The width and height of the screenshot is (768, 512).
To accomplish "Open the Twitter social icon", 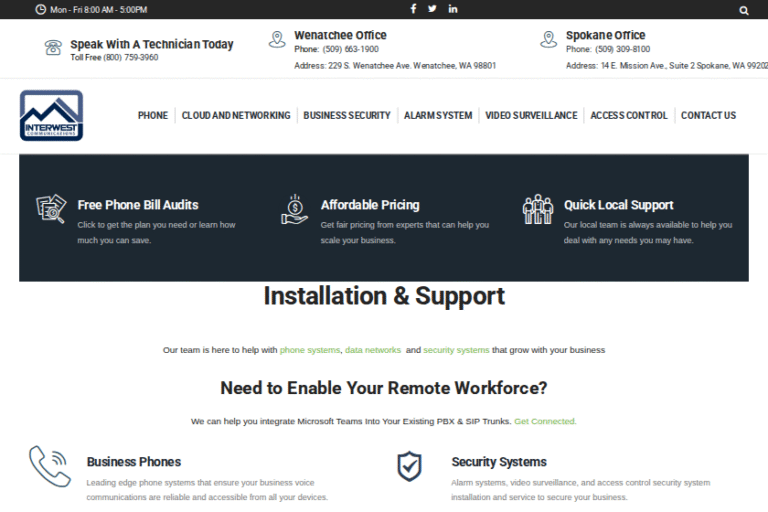I will (432, 9).
